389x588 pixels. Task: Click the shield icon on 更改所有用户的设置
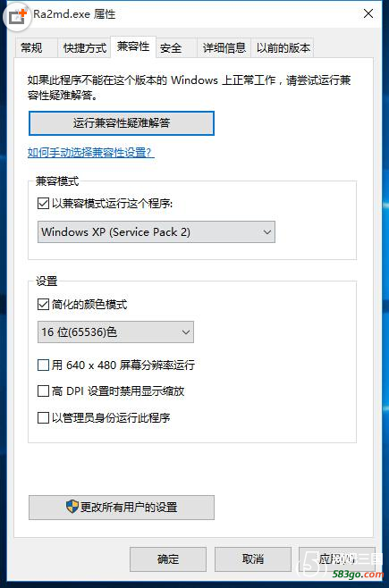click(x=72, y=507)
